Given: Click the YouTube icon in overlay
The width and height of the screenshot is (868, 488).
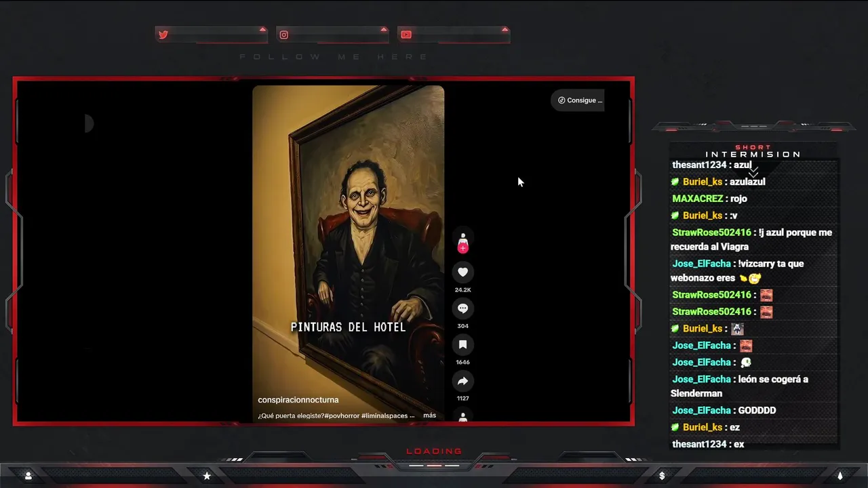Looking at the screenshot, I should pyautogui.click(x=406, y=35).
